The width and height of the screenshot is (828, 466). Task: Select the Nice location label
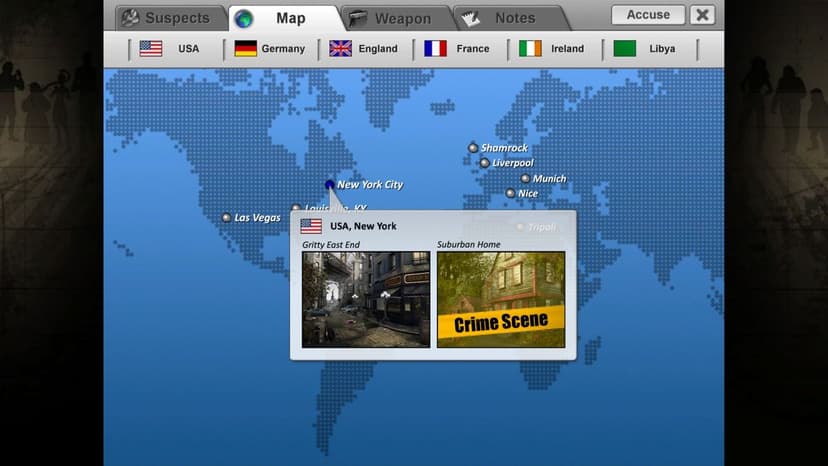[528, 193]
